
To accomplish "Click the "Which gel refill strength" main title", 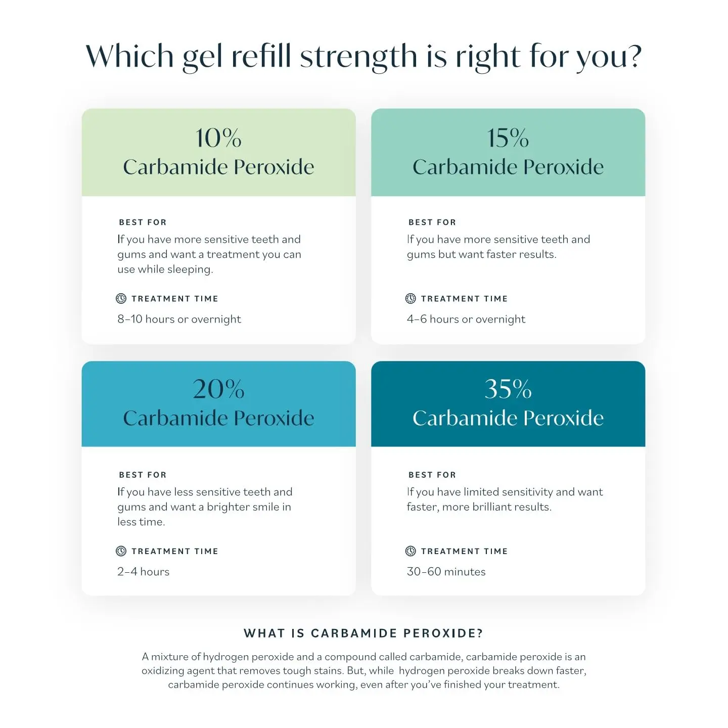I will click(363, 56).
